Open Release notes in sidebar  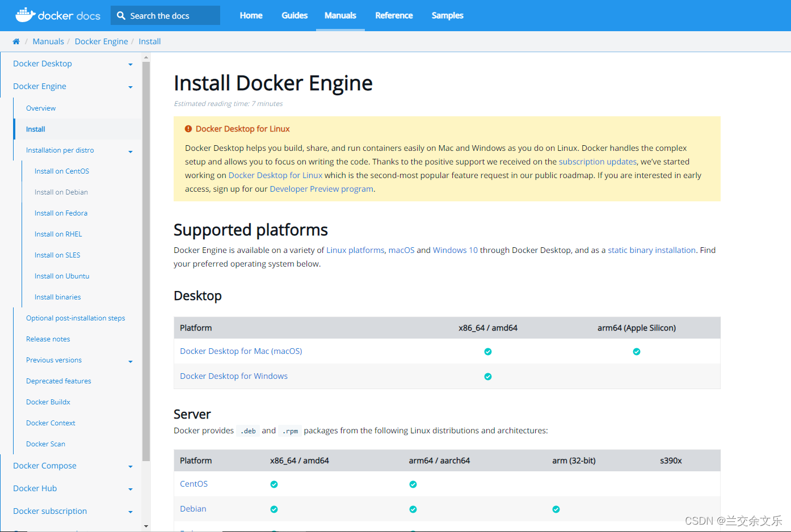48,339
